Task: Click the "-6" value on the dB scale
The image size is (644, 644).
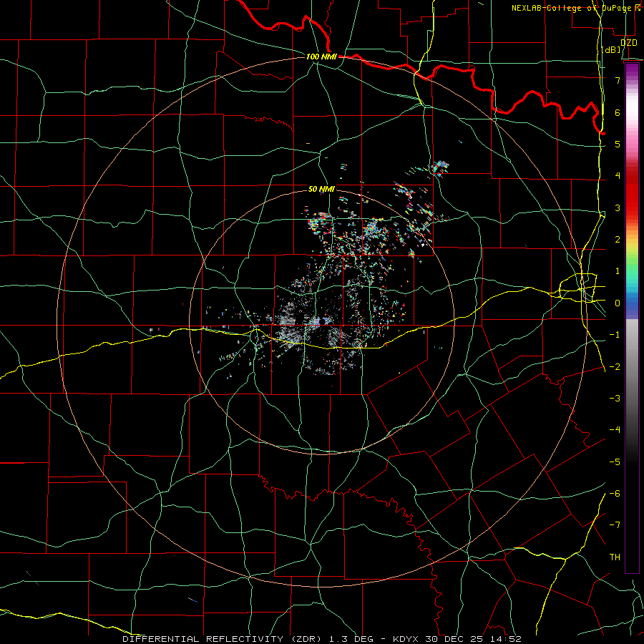Action: point(615,494)
